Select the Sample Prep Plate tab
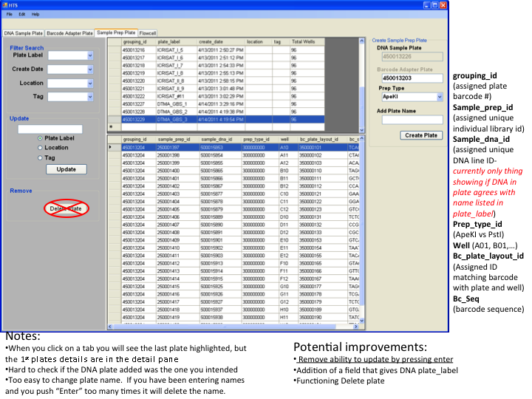Viewport: 532px width, 399px height. coord(116,33)
